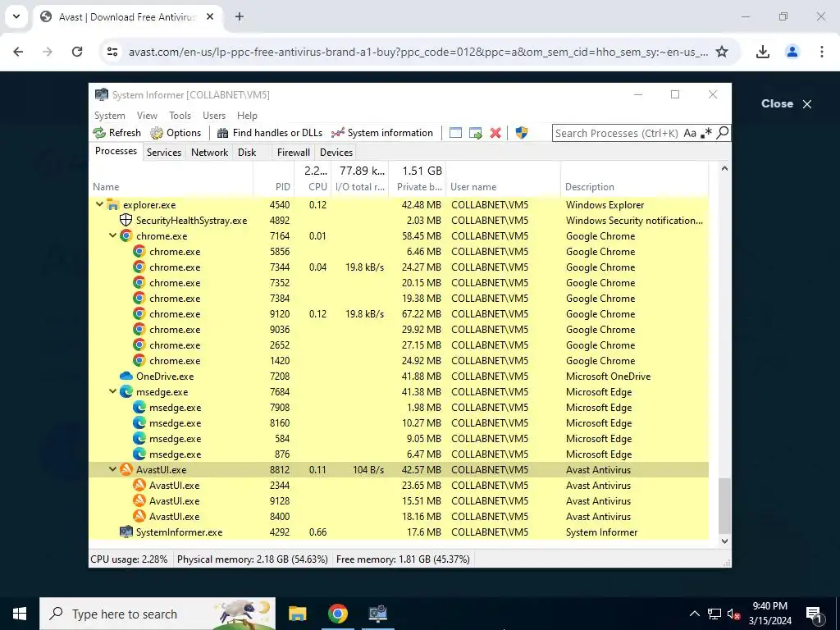Switch to the Disk tab
This screenshot has width=840, height=630.
[247, 152]
